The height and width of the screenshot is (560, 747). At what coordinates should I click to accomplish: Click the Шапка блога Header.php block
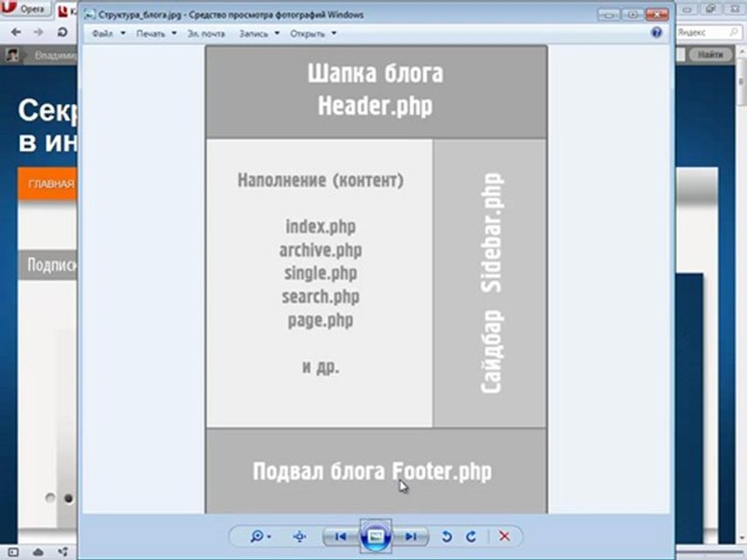376,90
